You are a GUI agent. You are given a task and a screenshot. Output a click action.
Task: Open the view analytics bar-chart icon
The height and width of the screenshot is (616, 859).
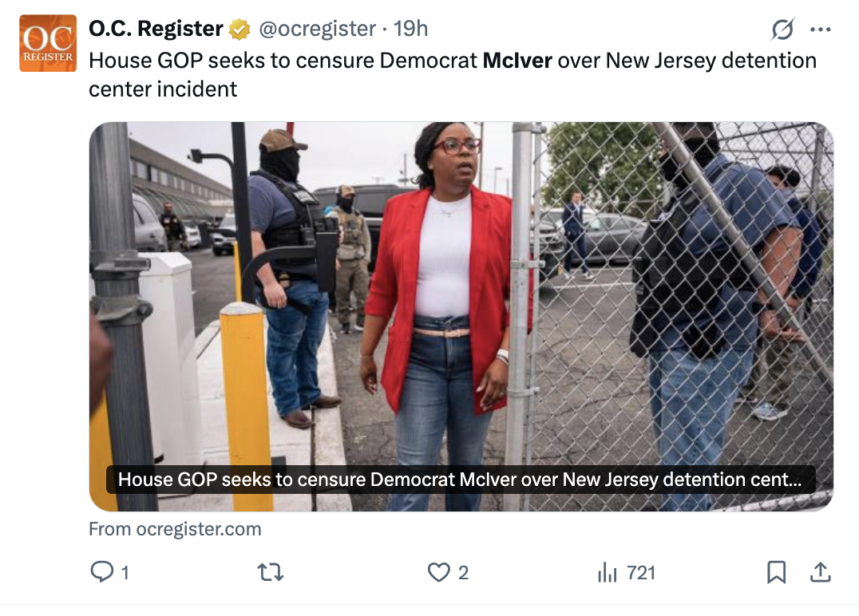tap(608, 572)
